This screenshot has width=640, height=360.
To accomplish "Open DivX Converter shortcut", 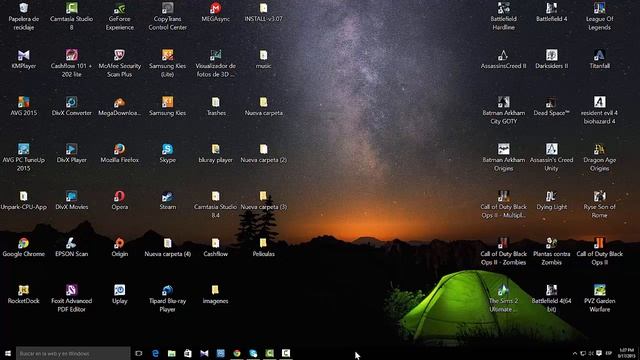I will (x=71, y=106).
